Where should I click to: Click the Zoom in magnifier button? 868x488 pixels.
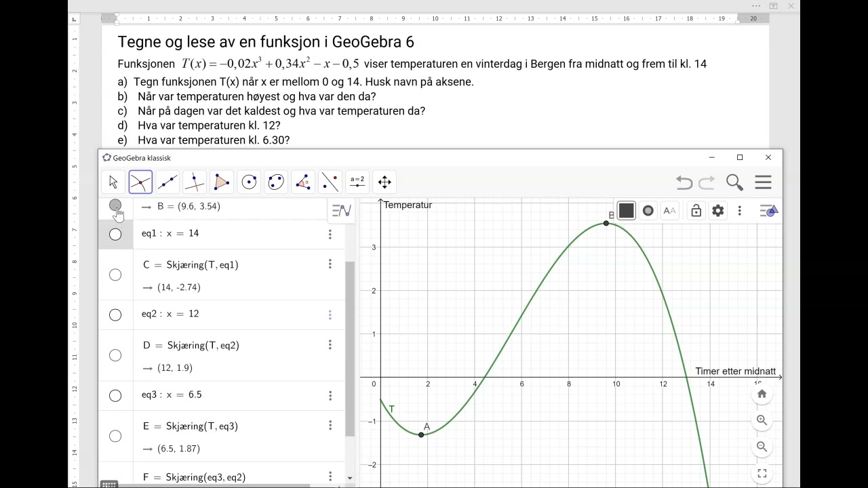click(762, 420)
